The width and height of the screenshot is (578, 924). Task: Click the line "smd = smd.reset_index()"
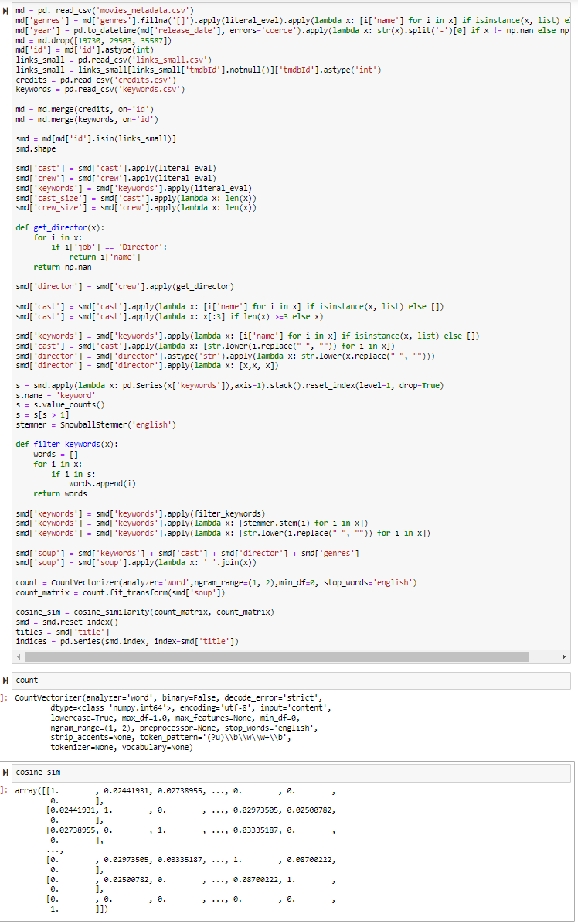tap(67, 622)
